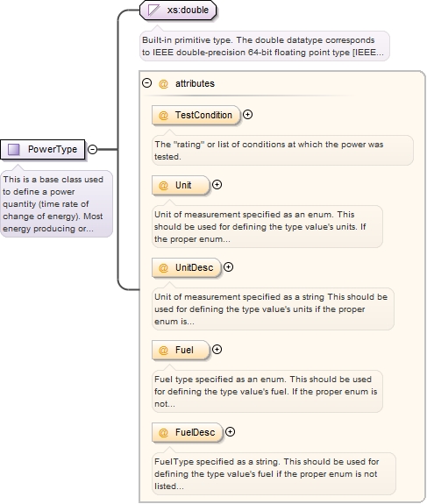Click the @ icon on UnitDesc attribute
This screenshot has height=504, width=427.
pos(163,267)
